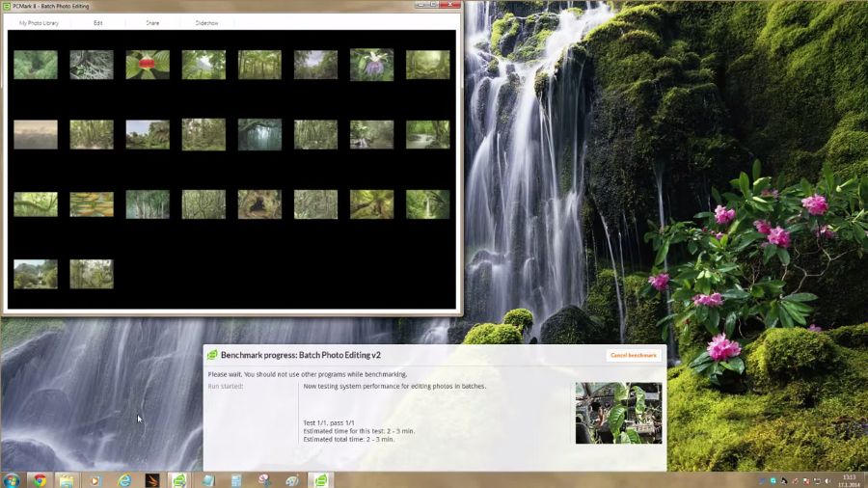Click the PCMark 8 window title bar icon

point(6,6)
